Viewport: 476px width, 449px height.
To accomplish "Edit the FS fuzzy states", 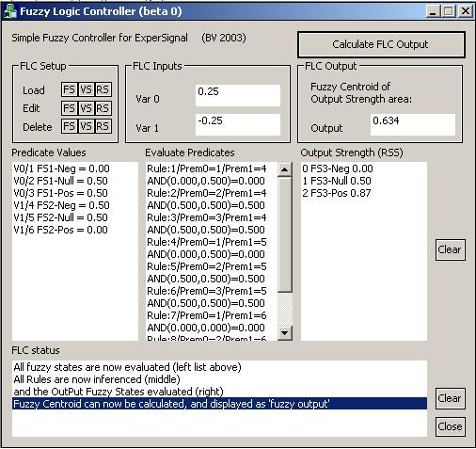I will (x=69, y=108).
